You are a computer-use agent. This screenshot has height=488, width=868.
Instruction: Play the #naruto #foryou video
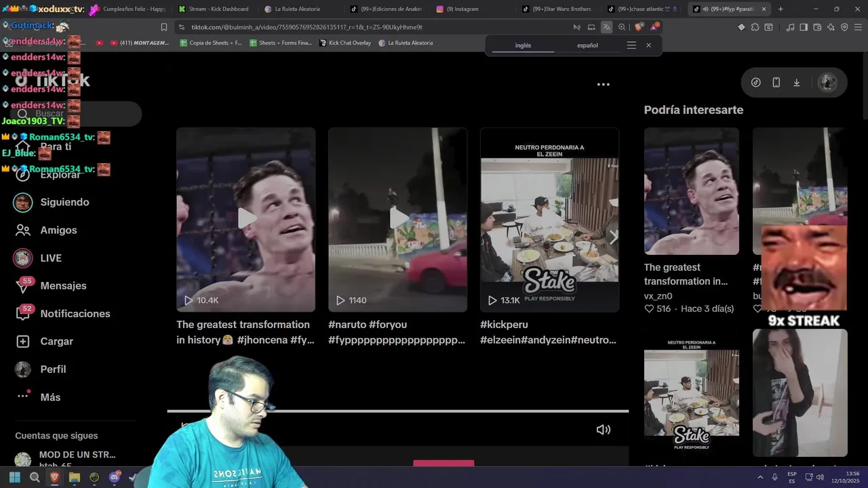pyautogui.click(x=397, y=220)
